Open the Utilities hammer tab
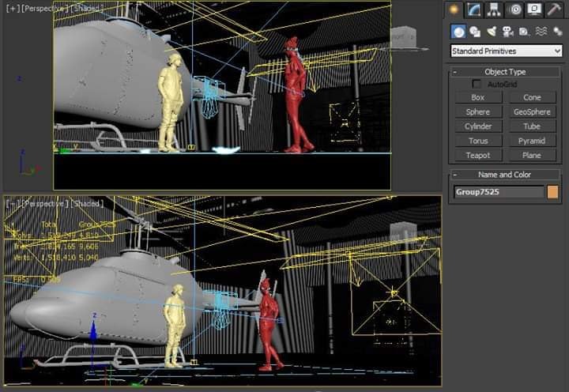Viewport: 569px width, 392px height. [x=554, y=9]
